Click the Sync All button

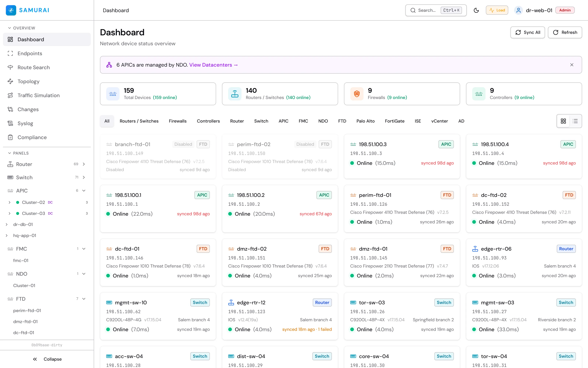528,32
